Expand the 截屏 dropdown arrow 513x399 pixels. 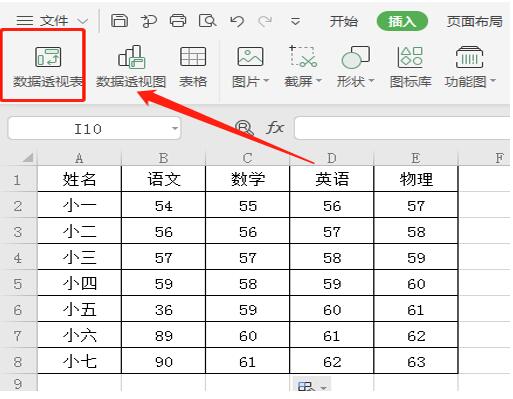[x=318, y=81]
